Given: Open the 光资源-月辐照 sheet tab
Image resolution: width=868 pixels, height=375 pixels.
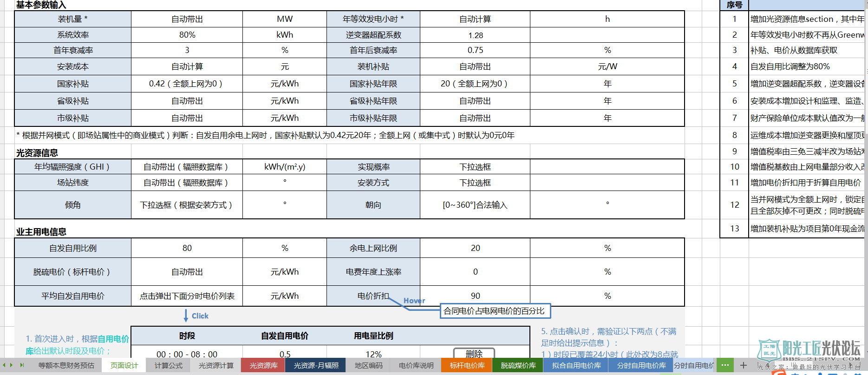Looking at the screenshot, I should coord(316,366).
